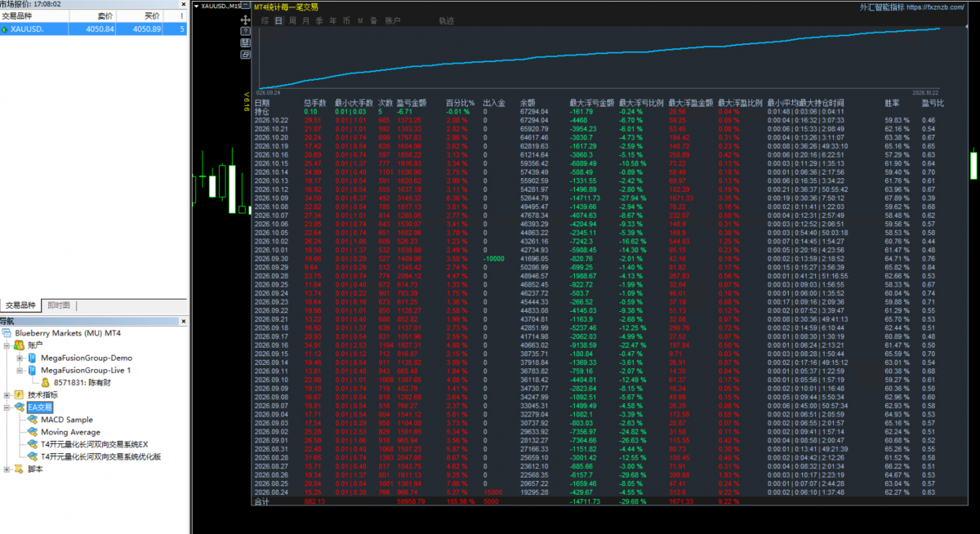Close the 导航 navigator panel

click(x=185, y=321)
